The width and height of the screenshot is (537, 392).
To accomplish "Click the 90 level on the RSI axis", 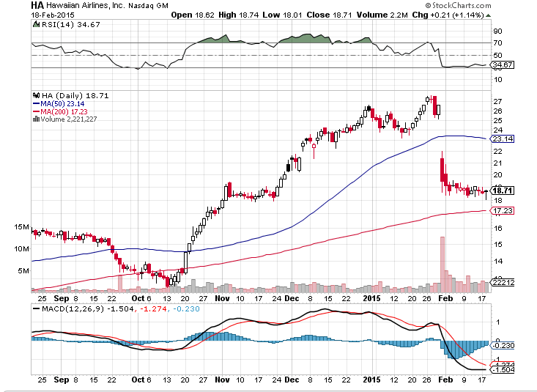I will tap(497, 32).
